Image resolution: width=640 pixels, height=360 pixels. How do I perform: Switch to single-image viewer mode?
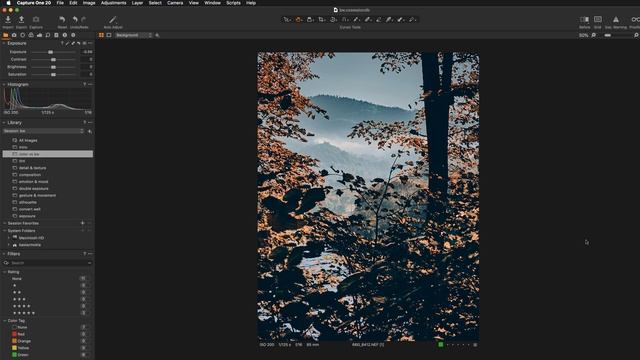click(x=109, y=36)
